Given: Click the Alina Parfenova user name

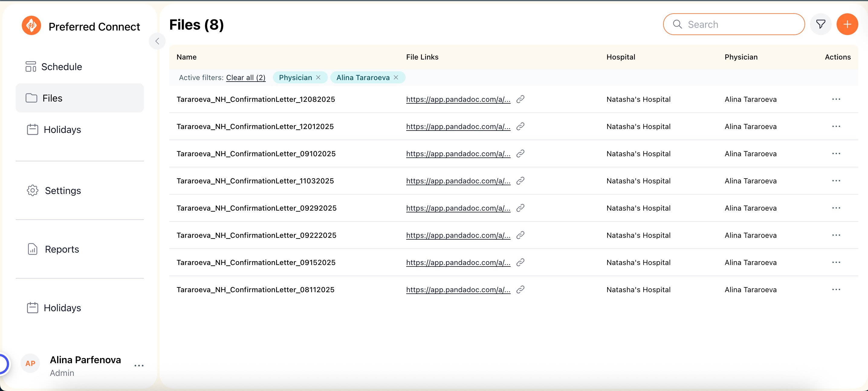Looking at the screenshot, I should point(85,360).
